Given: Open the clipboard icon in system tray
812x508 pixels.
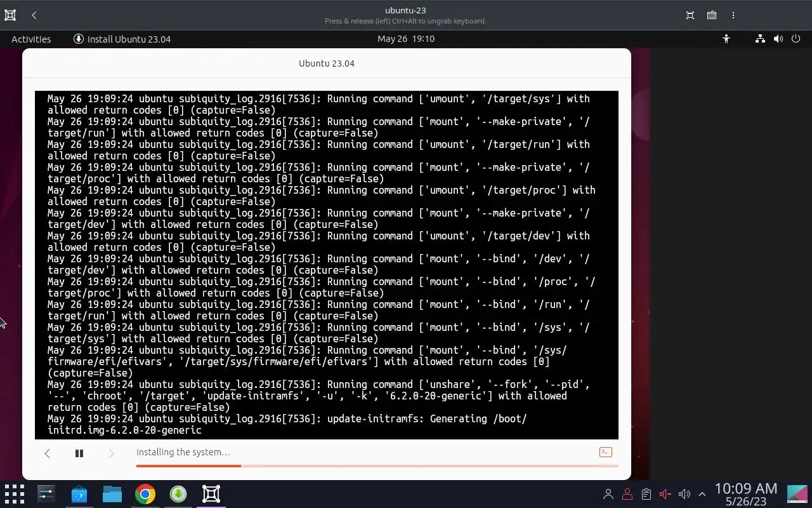Looking at the screenshot, I should click(646, 494).
